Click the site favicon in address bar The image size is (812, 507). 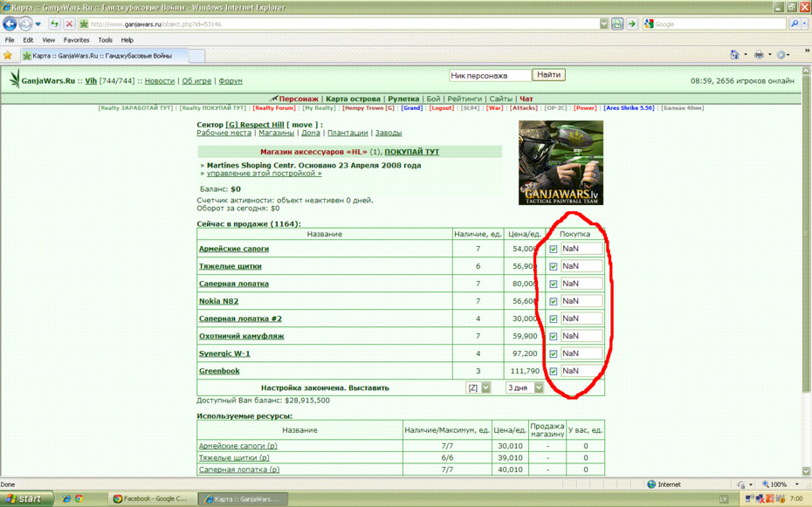tap(84, 24)
